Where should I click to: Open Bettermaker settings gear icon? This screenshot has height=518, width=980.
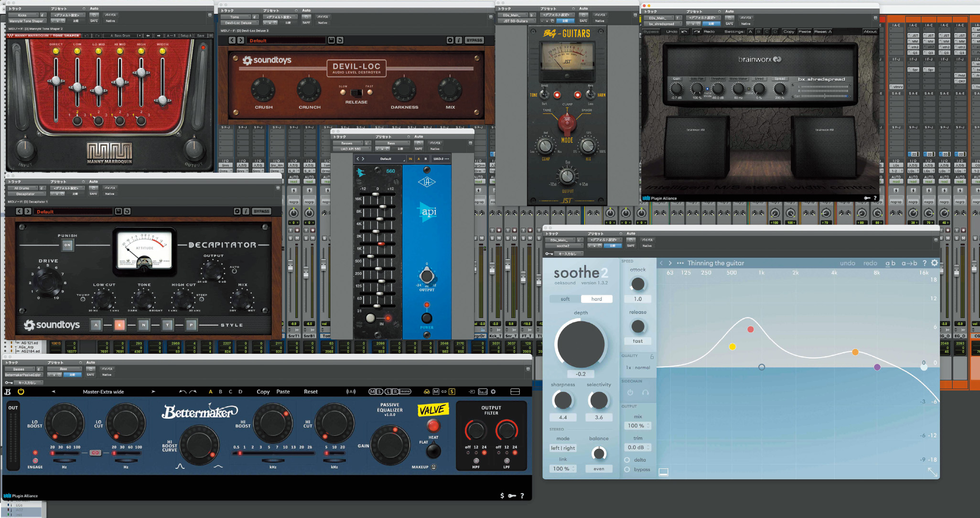click(x=494, y=391)
